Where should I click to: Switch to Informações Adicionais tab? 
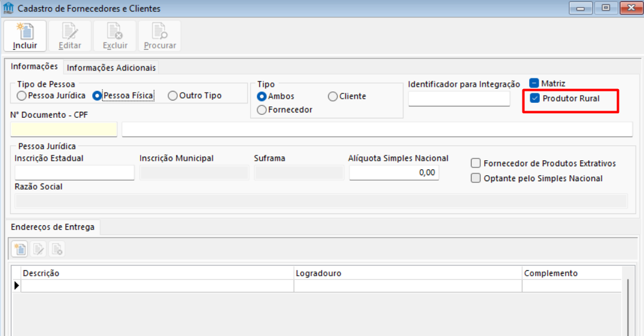coord(111,68)
